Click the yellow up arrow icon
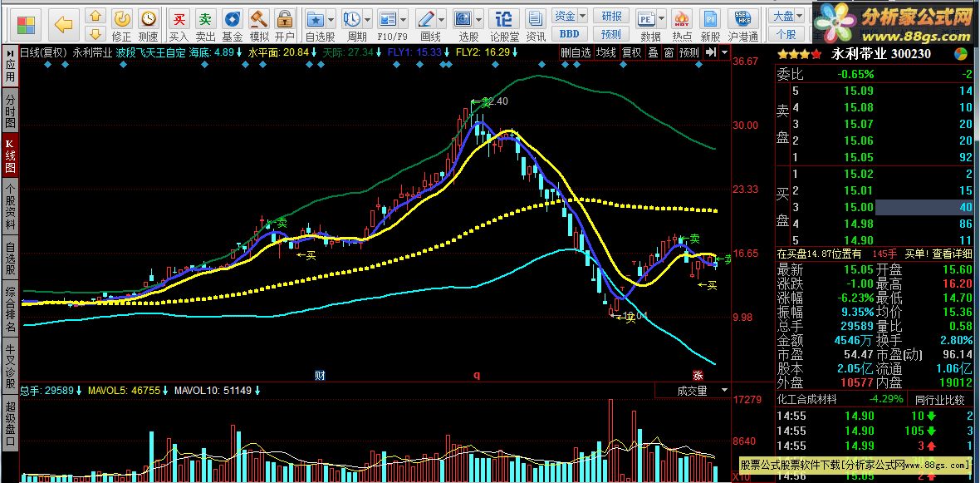Screen dimensions: 980x483 tap(95, 17)
